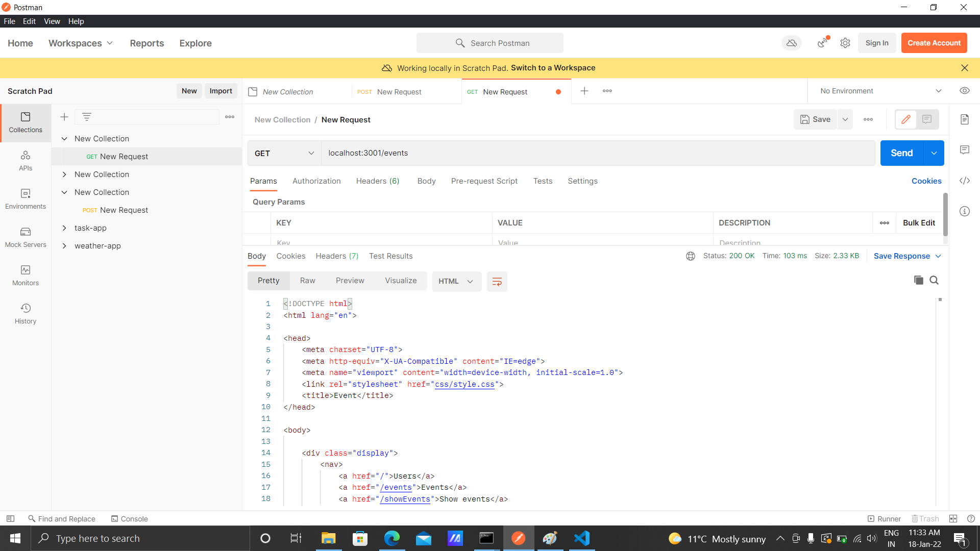
Task: Open the History sidebar panel
Action: [x=26, y=314]
